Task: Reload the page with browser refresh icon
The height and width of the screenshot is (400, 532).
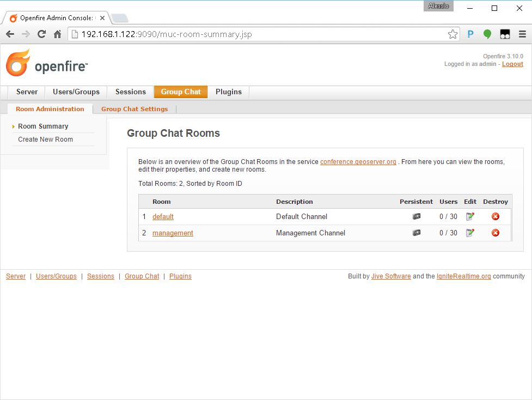Action: (x=41, y=34)
